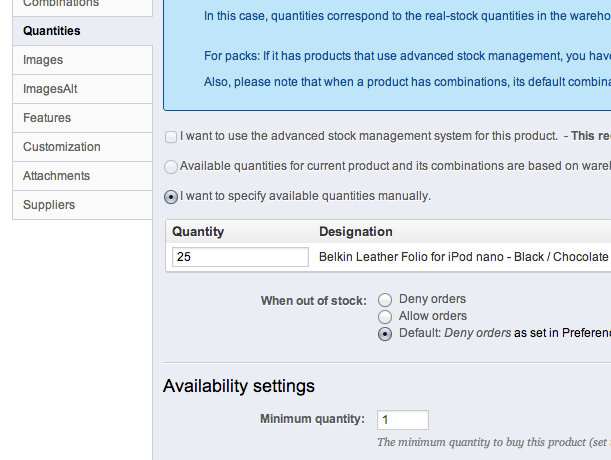
Task: Select the Deny orders radio button
Action: tap(385, 299)
